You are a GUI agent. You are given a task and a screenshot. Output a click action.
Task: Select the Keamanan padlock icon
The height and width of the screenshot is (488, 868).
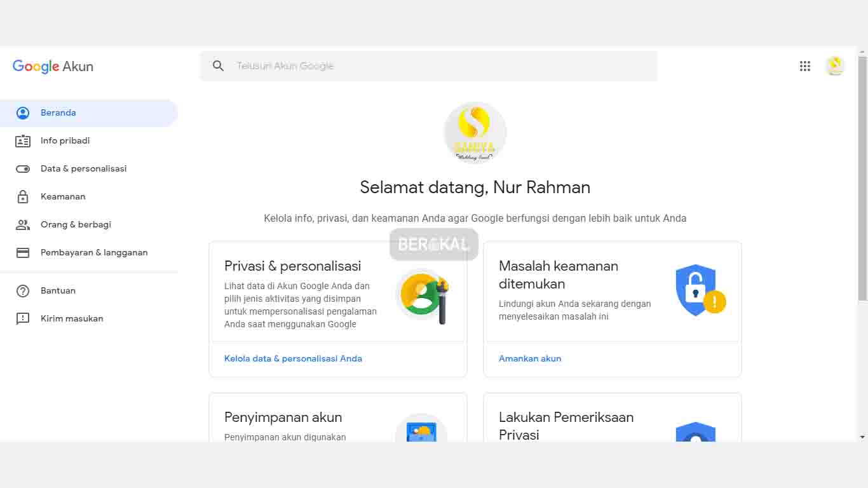(x=23, y=196)
